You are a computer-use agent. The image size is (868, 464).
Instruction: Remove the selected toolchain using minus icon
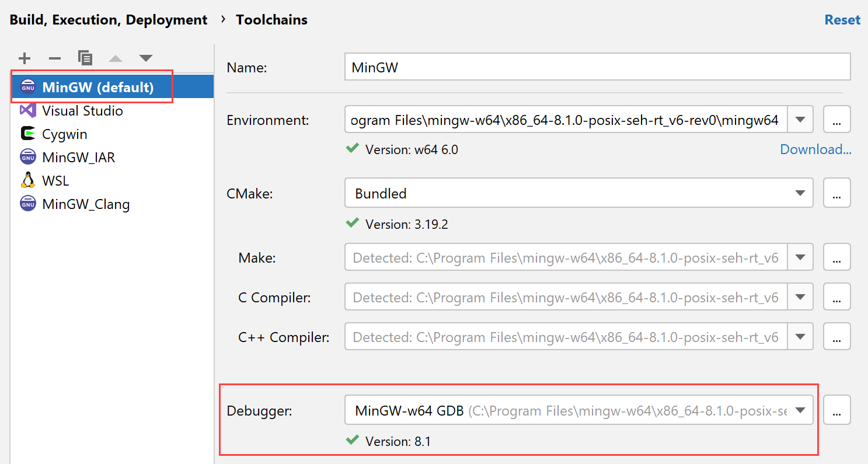(54, 58)
